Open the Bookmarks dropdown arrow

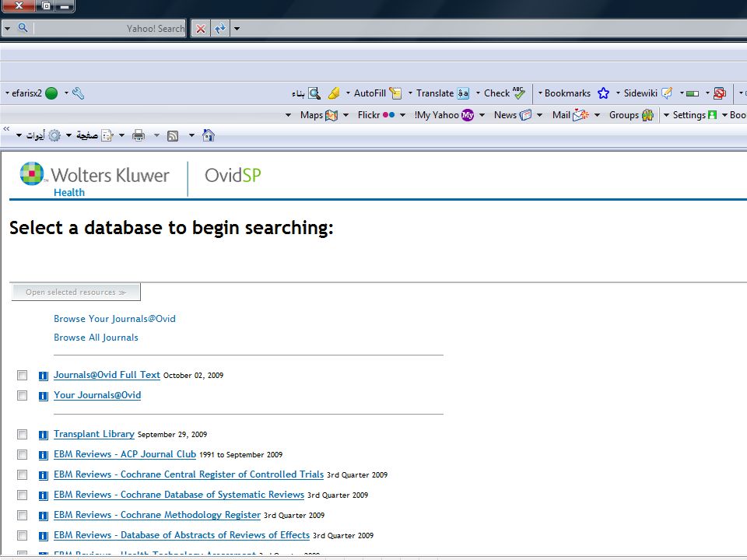click(x=540, y=93)
